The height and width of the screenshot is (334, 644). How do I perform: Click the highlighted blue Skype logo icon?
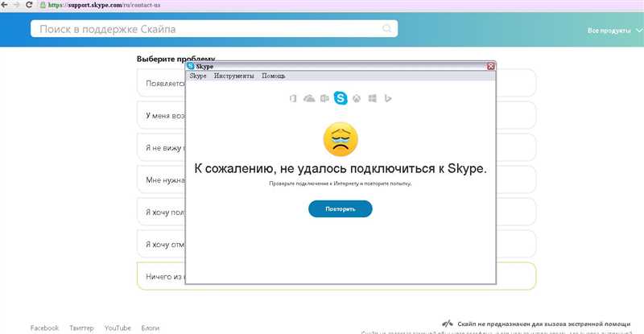(x=341, y=98)
